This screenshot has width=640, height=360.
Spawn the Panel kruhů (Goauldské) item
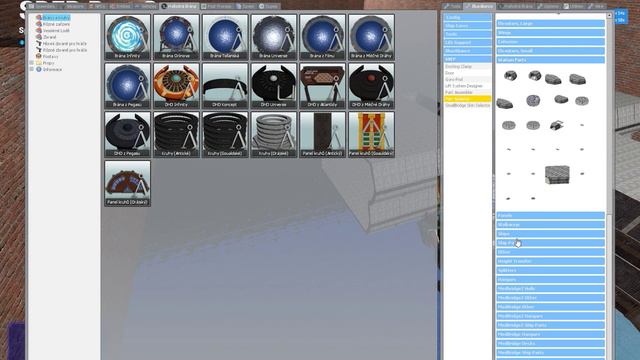[x=371, y=135]
